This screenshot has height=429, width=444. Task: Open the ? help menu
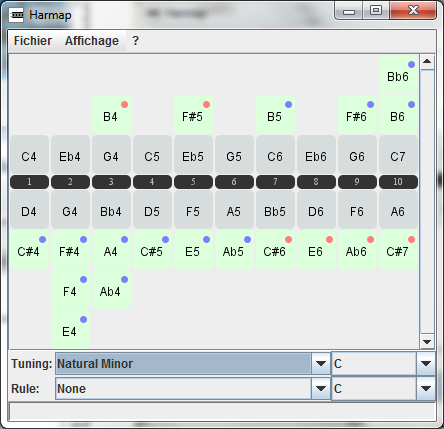pos(135,41)
